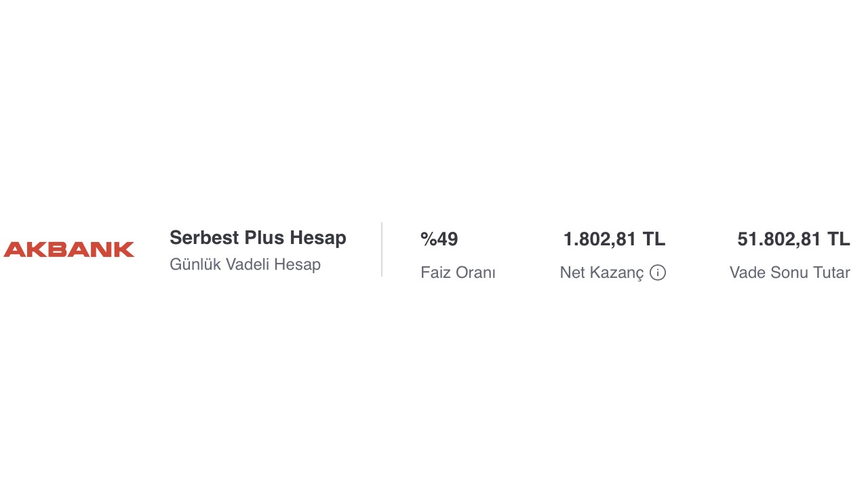Click the Net Kazanç info icon
This screenshot has width=868, height=488.
(658, 272)
